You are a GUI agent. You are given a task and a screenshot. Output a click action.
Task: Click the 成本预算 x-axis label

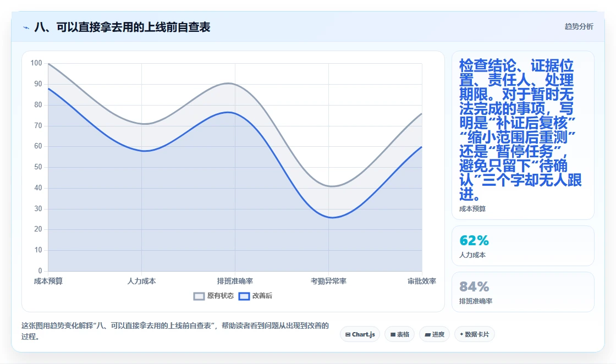(x=48, y=281)
